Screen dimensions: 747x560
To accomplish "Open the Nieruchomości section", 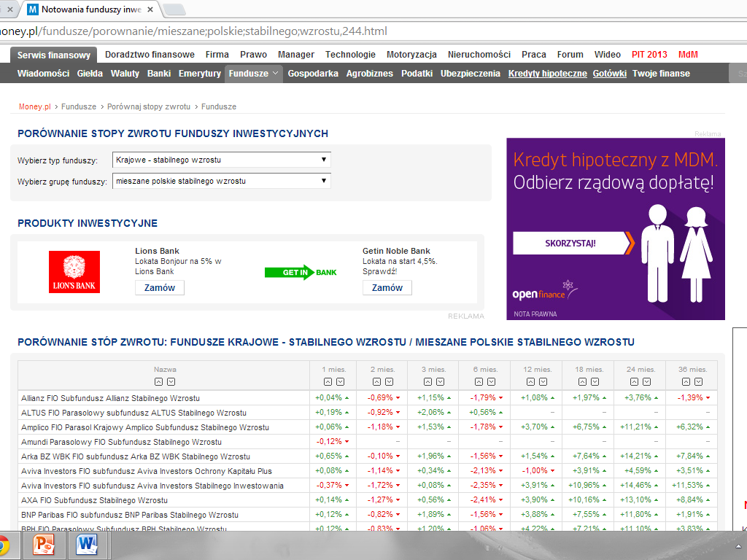I will tap(479, 54).
